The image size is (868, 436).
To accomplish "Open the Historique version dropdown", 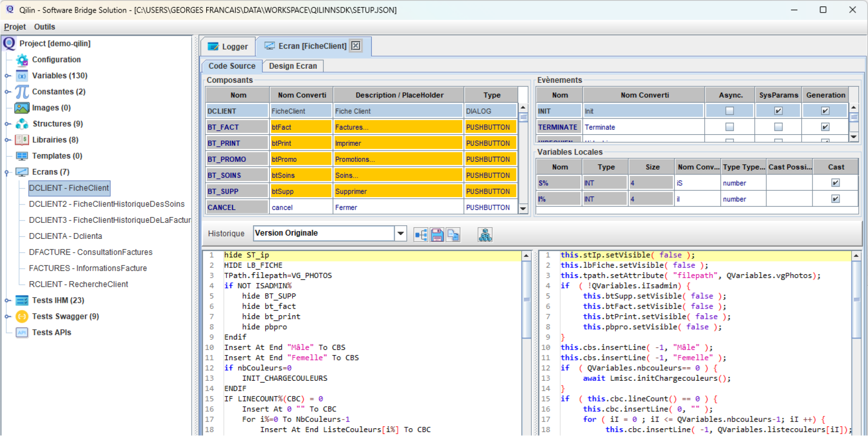I will (400, 234).
